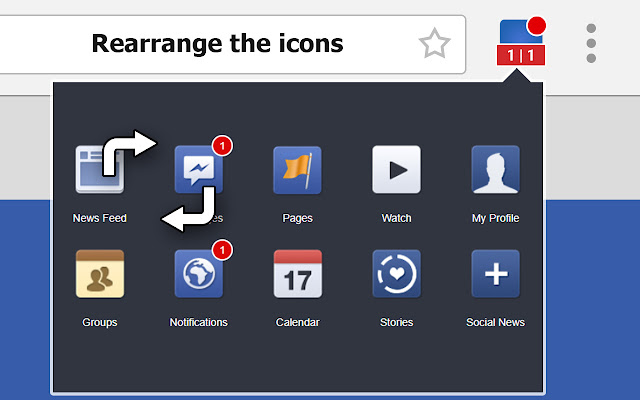
Task: Click the browser address bar
Action: point(233,44)
